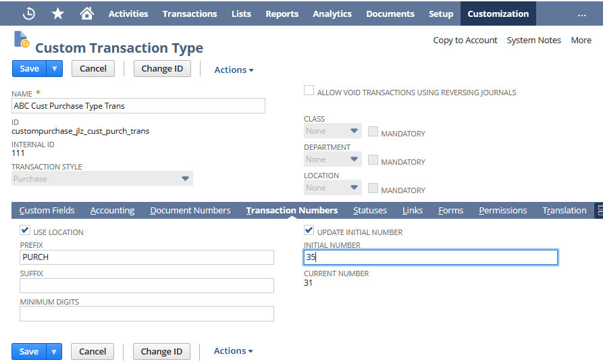603x364 pixels.
Task: Switch to the Document Numbers tab
Action: (x=190, y=211)
